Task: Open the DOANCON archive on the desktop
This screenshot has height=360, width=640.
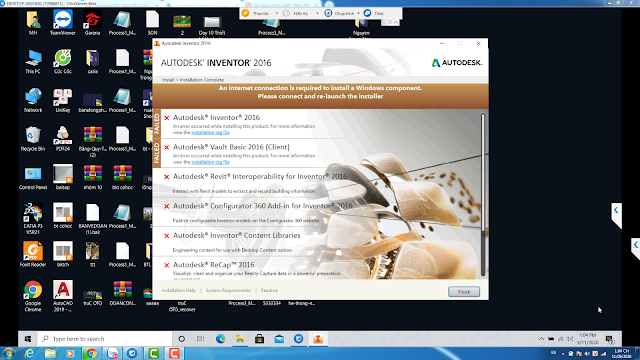Action: (122, 293)
